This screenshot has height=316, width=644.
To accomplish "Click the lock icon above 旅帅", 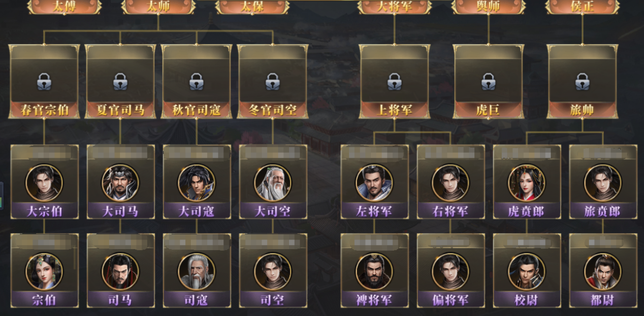I will tap(582, 81).
